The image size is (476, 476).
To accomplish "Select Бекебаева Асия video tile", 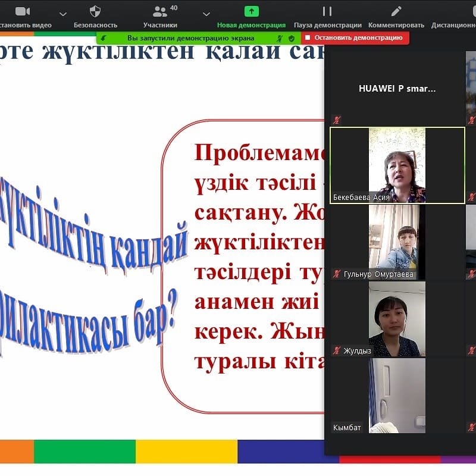I will [397, 165].
